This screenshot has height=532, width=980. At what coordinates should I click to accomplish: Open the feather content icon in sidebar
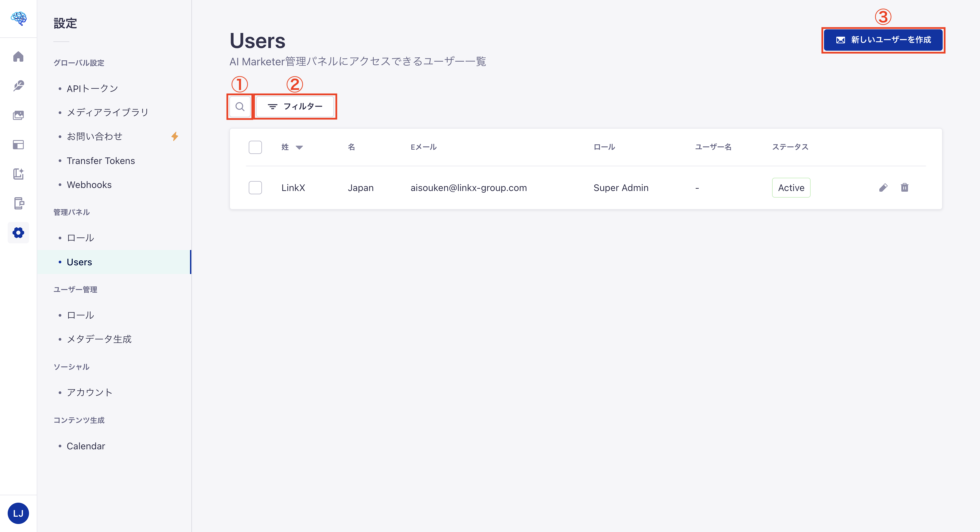(18, 86)
